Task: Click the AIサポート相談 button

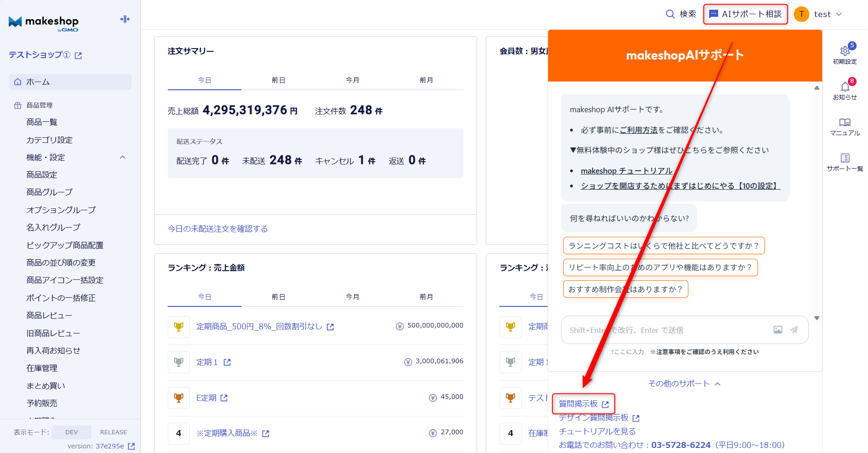Action: point(746,14)
